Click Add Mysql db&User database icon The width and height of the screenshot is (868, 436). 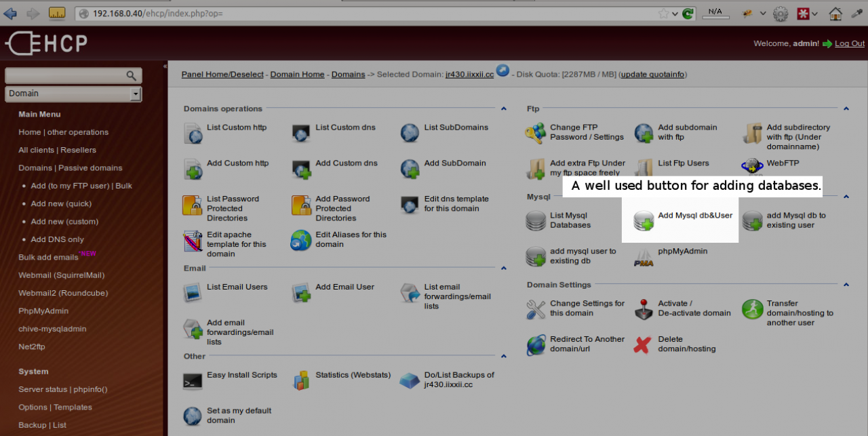tap(644, 221)
